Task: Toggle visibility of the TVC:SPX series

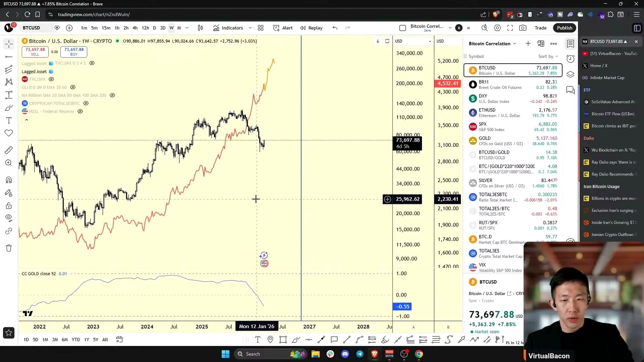Action: pos(51,79)
